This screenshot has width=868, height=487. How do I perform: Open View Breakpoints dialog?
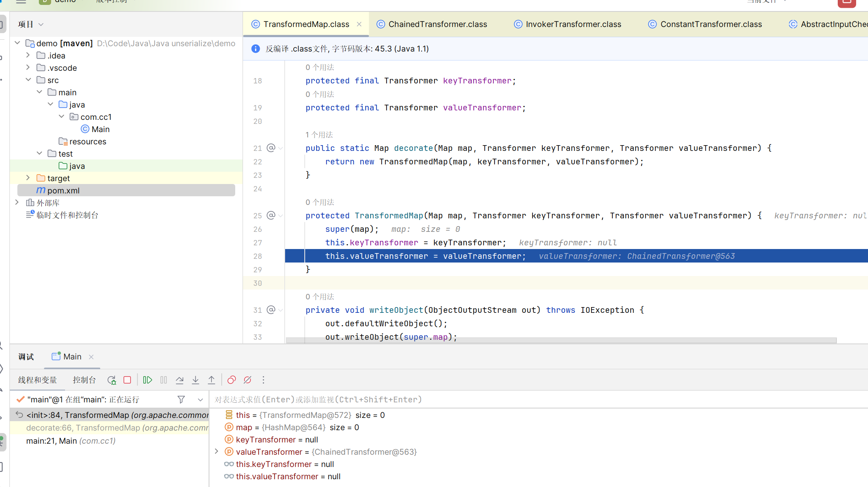(232, 380)
